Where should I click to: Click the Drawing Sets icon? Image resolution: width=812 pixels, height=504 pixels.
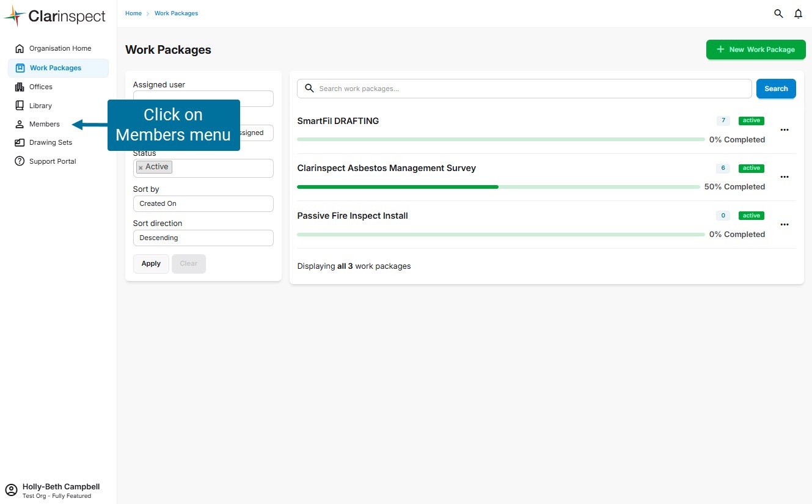pos(20,142)
